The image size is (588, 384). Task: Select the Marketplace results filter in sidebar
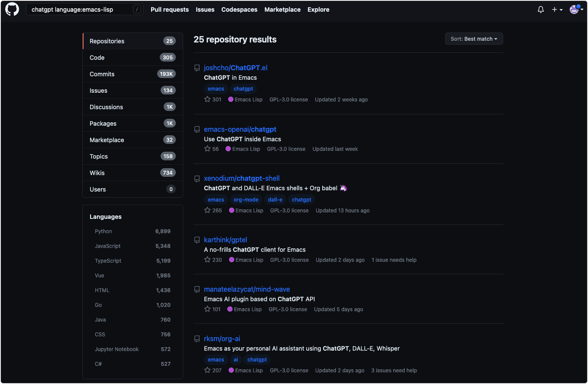click(x=133, y=140)
